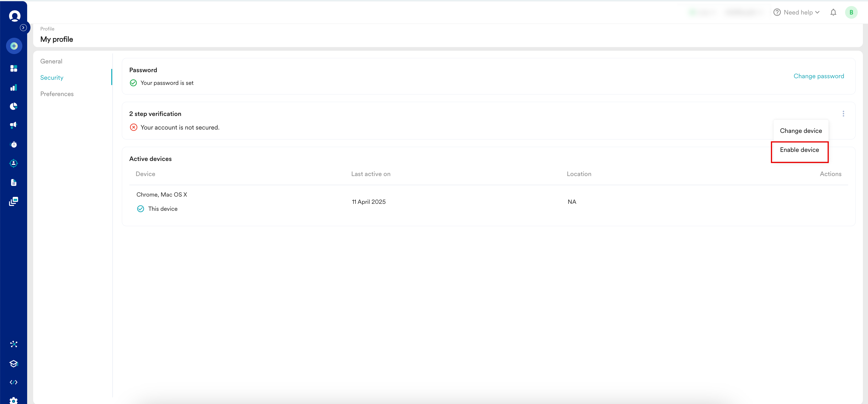Click the Chrome, Mac OS X device row

coord(161,194)
